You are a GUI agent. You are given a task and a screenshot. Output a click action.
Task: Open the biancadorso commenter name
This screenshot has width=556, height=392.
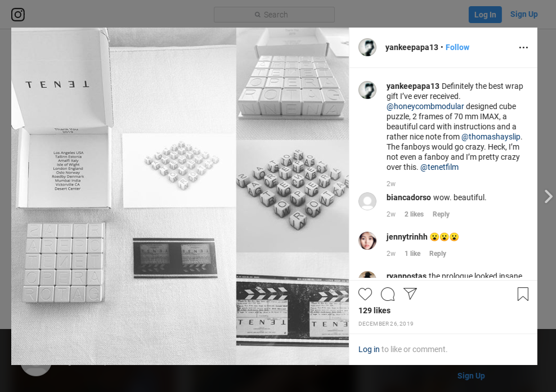pyautogui.click(x=409, y=197)
